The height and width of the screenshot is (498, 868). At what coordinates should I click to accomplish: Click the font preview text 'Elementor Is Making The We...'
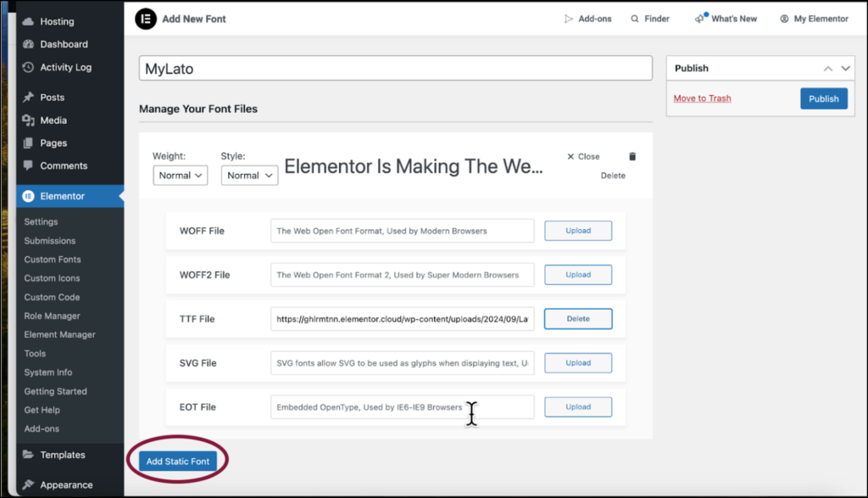point(414,167)
